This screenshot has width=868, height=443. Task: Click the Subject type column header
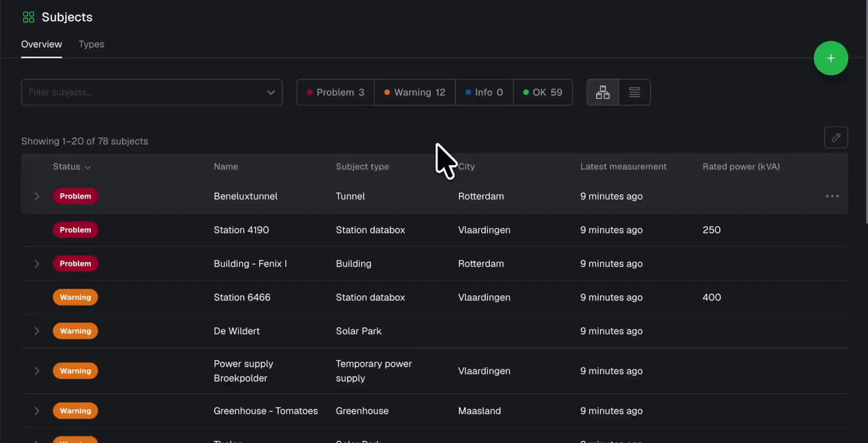coord(362,167)
